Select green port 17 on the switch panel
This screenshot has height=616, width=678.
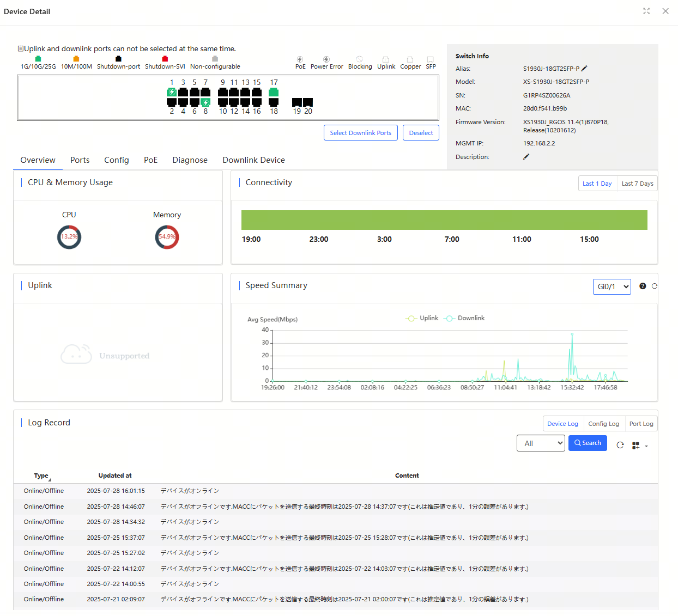[x=274, y=92]
